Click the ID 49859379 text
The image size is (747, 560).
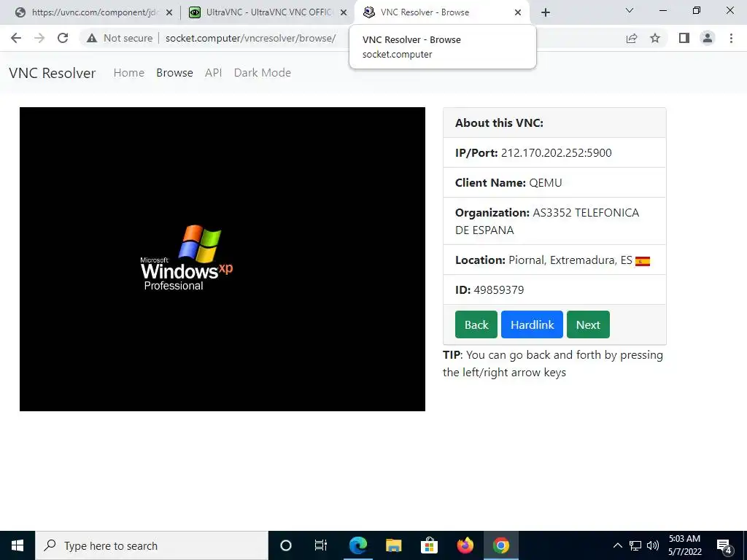pyautogui.click(x=489, y=290)
